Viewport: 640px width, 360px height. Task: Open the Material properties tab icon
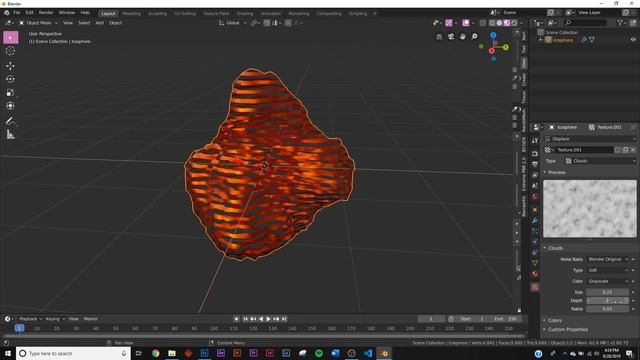[x=535, y=274]
